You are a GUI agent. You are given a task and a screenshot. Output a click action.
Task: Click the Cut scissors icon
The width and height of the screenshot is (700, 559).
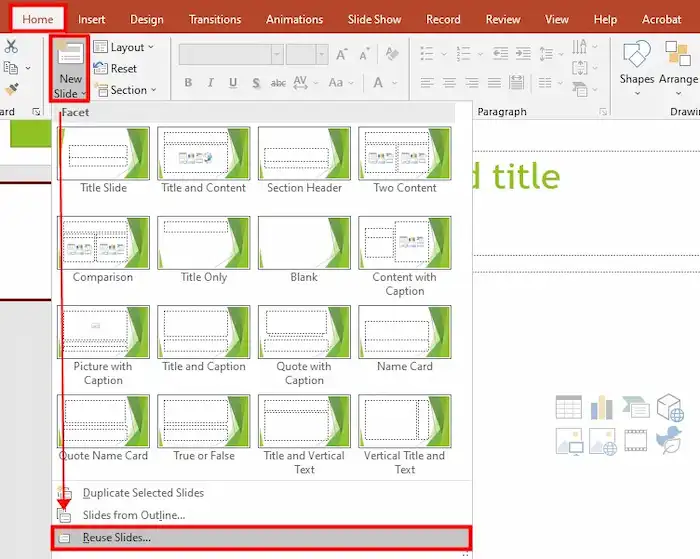(11, 46)
